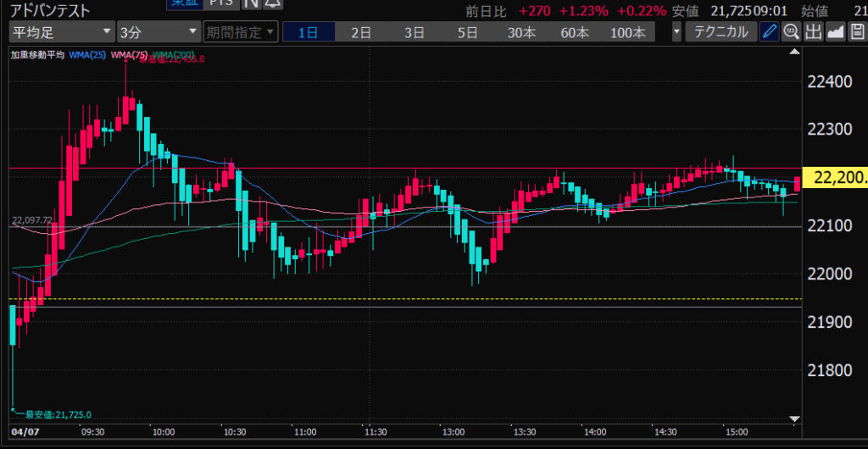This screenshot has height=449, width=868.
Task: Switch to the 5日 range tab
Action: tap(467, 33)
